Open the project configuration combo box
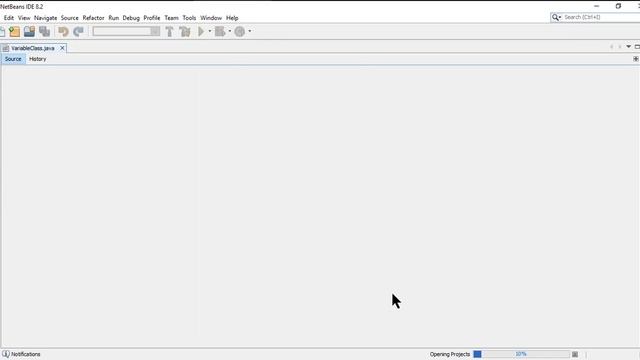 point(126,31)
